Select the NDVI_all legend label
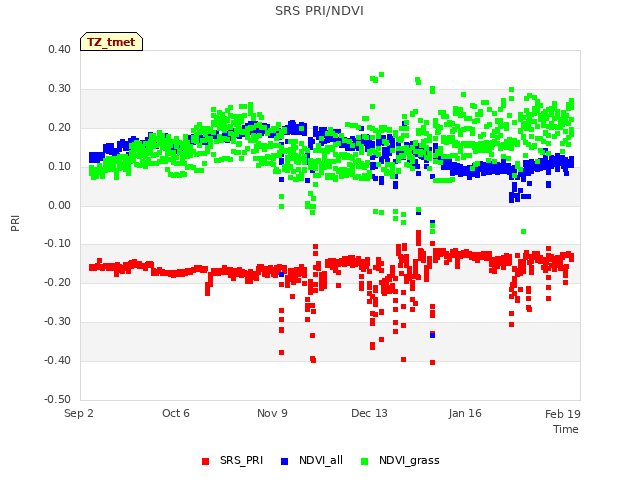This screenshot has height=480, width=640. coord(321,460)
